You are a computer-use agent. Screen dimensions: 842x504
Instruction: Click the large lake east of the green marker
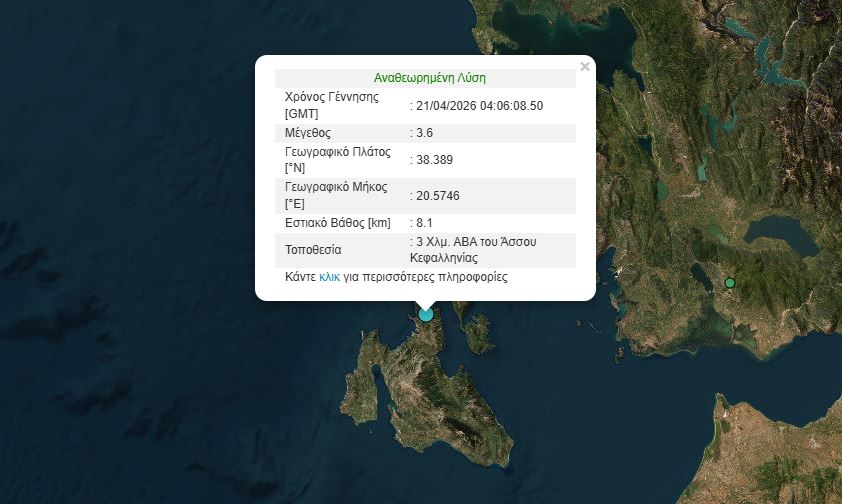coord(785,236)
